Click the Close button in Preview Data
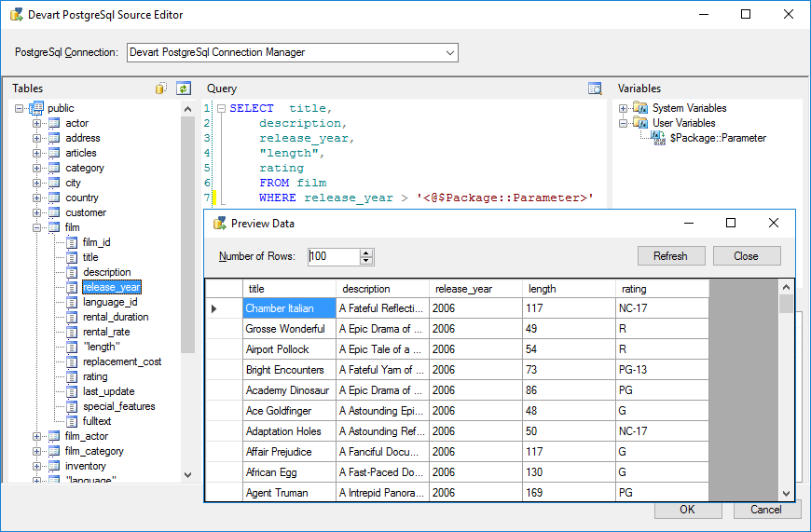811x532 pixels. (x=746, y=256)
